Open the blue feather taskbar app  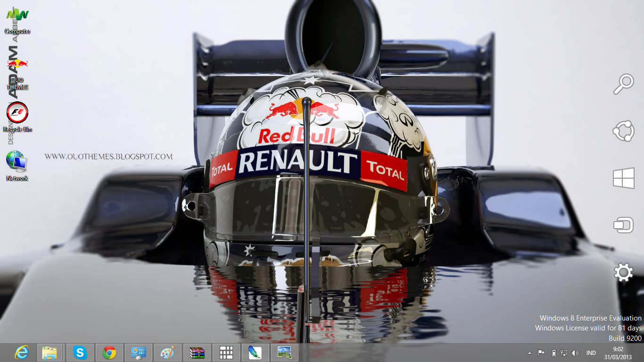[x=256, y=353]
